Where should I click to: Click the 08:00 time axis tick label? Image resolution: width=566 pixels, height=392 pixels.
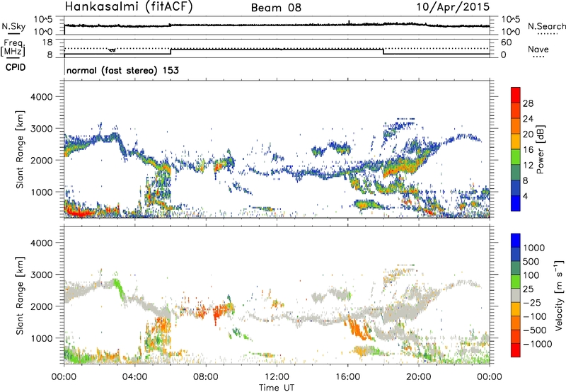206,377
